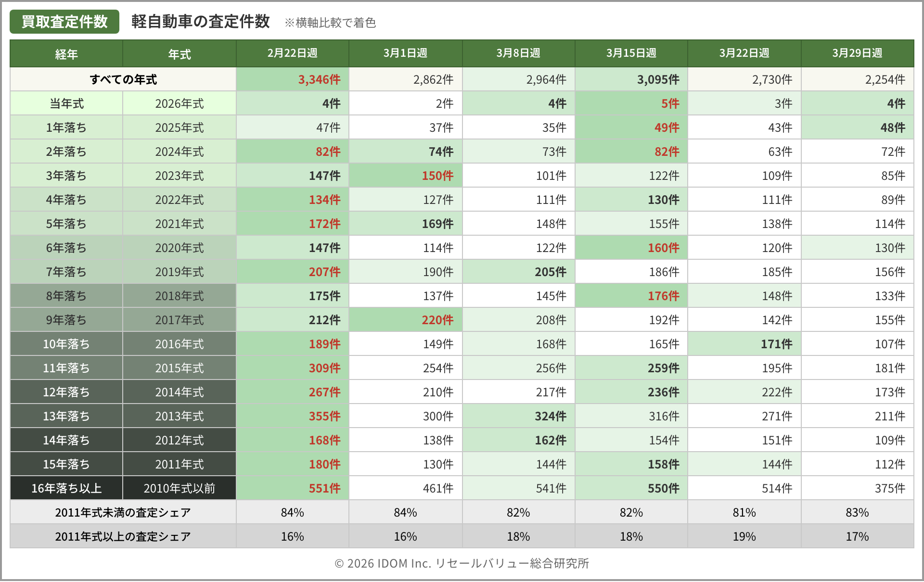Click the 19% share cell
This screenshot has width=924, height=582.
pos(744,536)
